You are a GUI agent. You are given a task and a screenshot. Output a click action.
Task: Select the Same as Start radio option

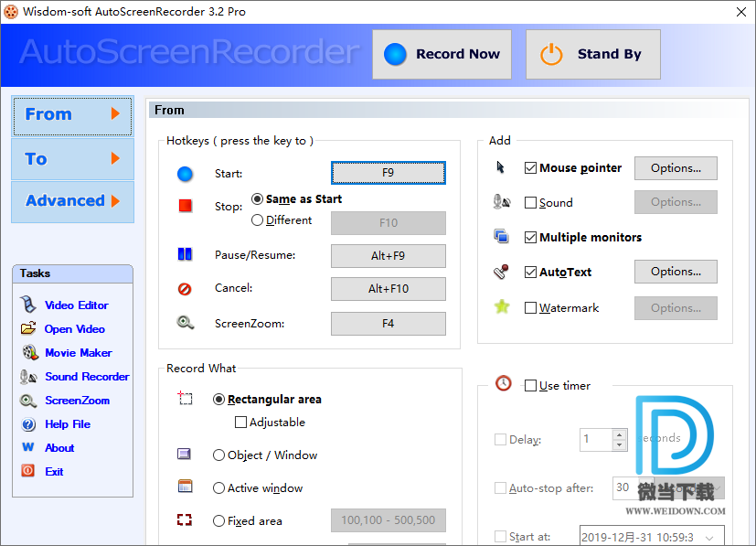pos(257,198)
